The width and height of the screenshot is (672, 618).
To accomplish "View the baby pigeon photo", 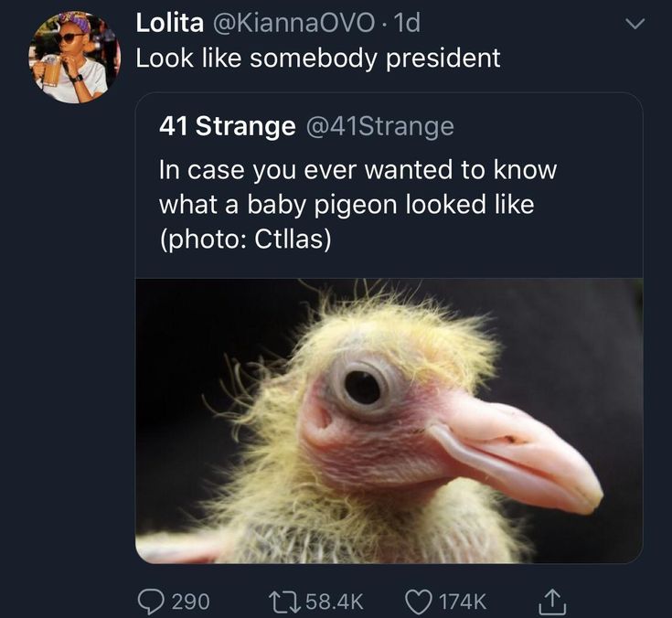I will pyautogui.click(x=389, y=421).
